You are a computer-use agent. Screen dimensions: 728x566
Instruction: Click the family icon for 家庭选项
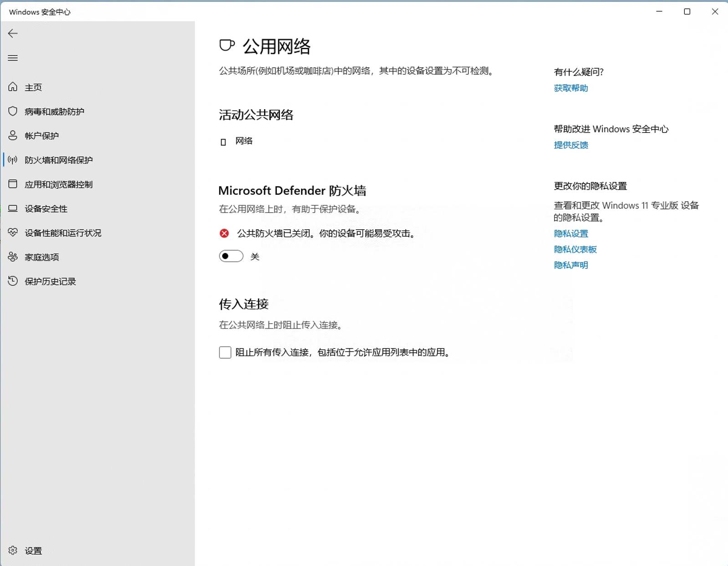(x=13, y=257)
